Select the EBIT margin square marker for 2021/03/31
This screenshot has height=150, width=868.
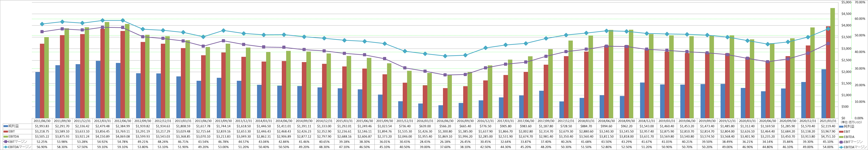[x=829, y=44]
